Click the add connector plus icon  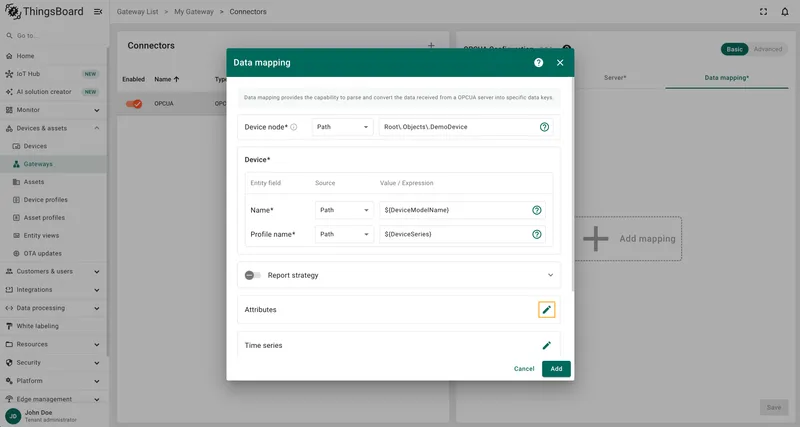[431, 45]
